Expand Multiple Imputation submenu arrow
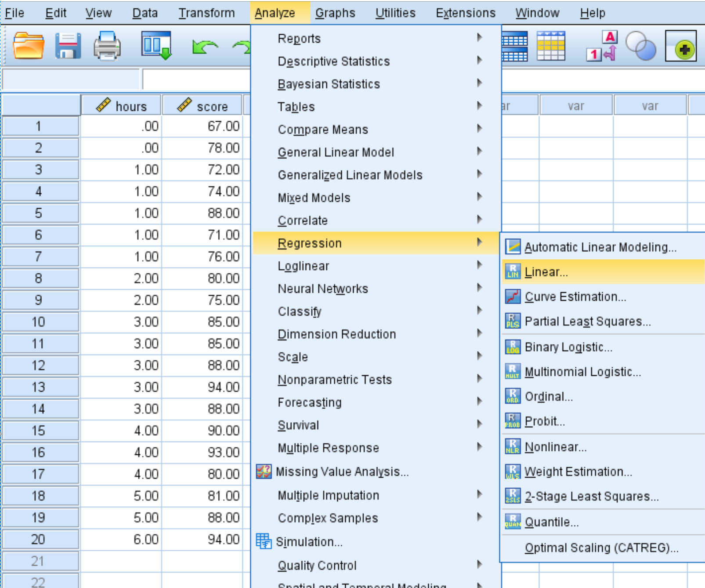This screenshot has height=588, width=705. 480,495
